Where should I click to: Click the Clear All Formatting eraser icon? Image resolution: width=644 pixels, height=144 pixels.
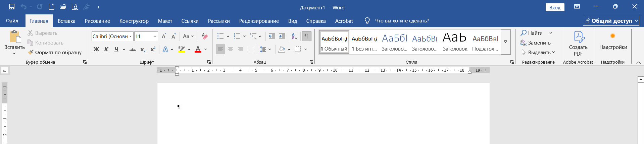pos(204,36)
